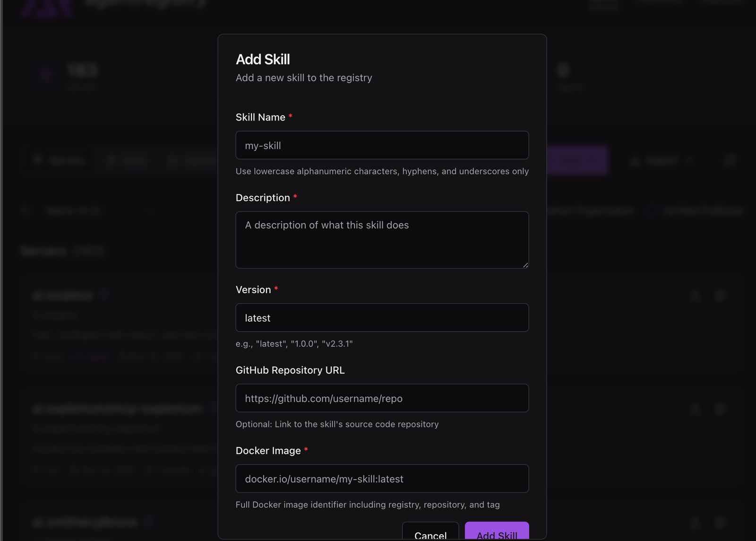Click the Version field containing "latest"
The height and width of the screenshot is (541, 756).
click(382, 318)
